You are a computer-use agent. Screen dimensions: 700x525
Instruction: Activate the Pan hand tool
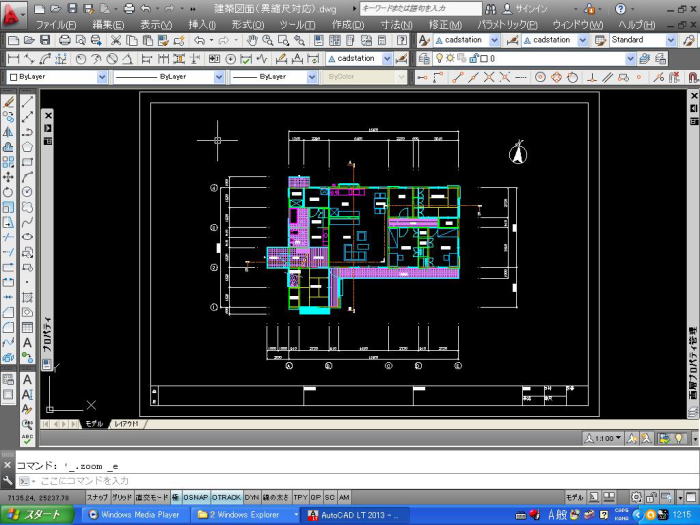pyautogui.click(x=252, y=40)
